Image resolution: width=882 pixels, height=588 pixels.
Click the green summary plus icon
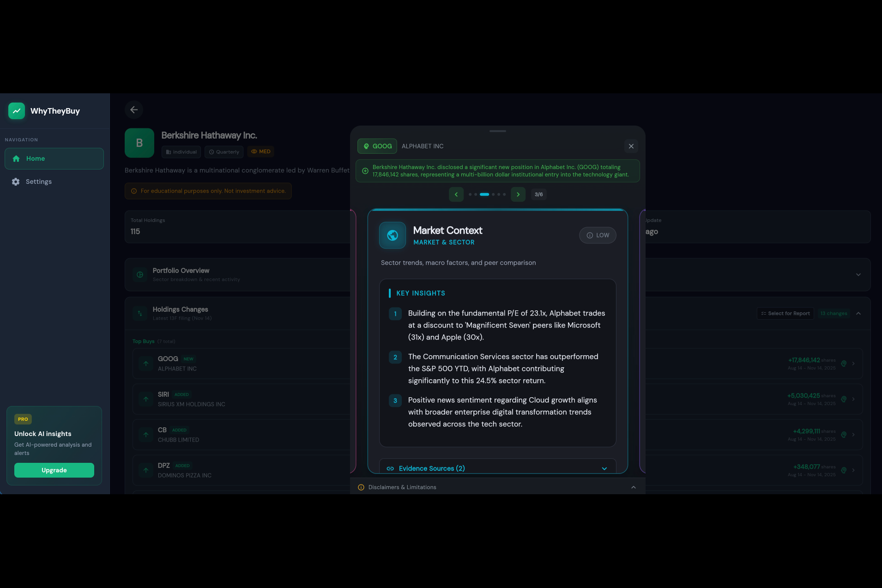(365, 171)
